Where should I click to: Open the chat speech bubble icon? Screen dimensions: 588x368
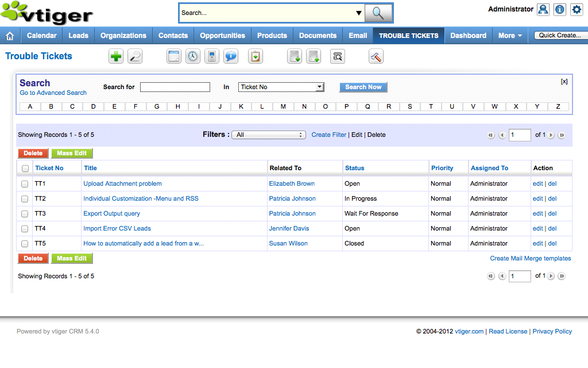(231, 56)
